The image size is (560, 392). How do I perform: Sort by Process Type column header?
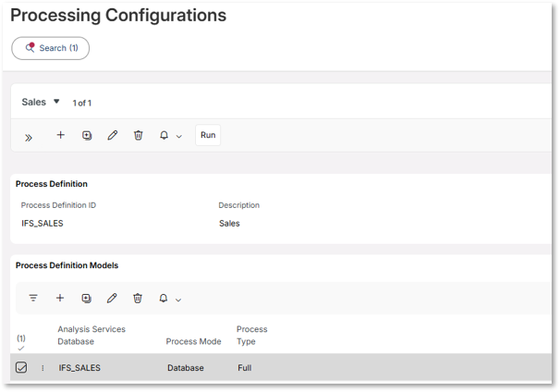(251, 336)
